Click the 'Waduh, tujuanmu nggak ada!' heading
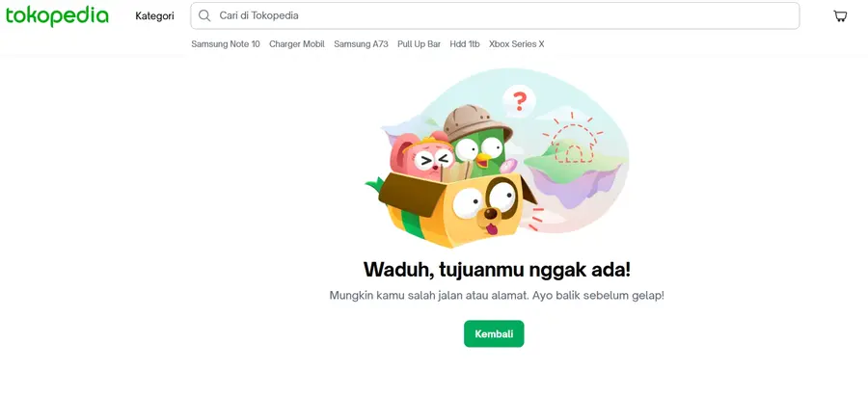This screenshot has height=396, width=868. (x=497, y=270)
